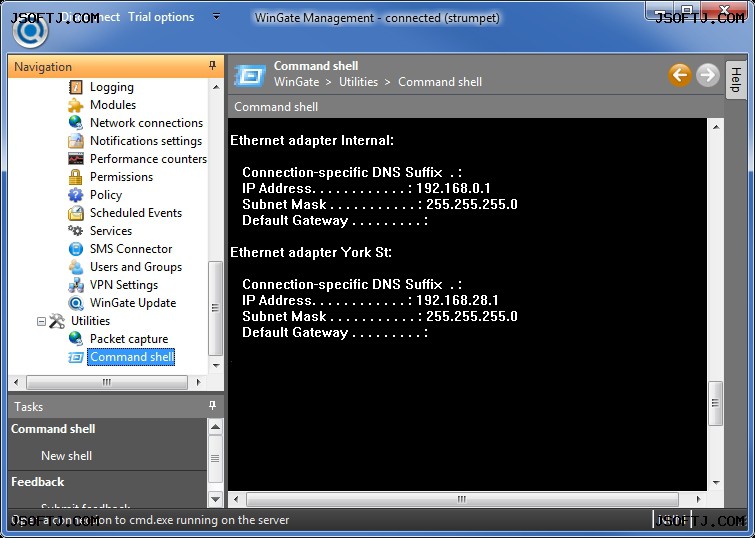Select the Permissions item
The image size is (755, 538).
pyautogui.click(x=121, y=177)
